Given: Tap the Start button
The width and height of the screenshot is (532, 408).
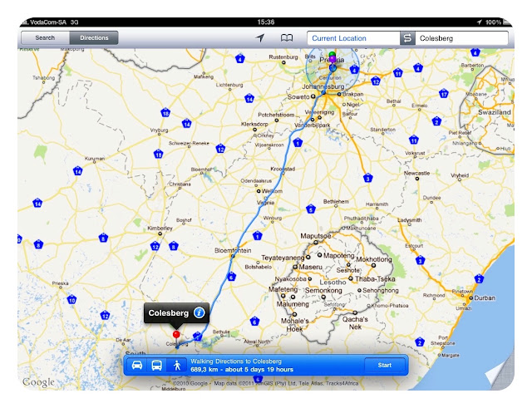Looking at the screenshot, I should click(384, 366).
